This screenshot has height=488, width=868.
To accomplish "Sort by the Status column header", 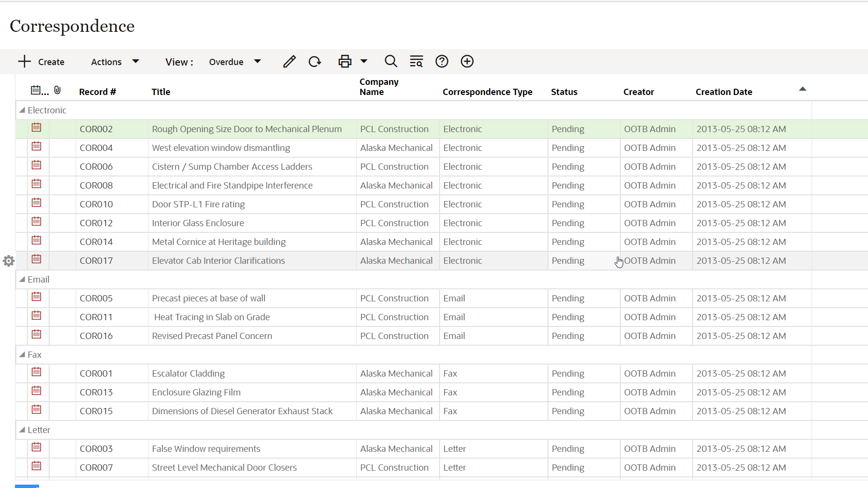I will [564, 92].
